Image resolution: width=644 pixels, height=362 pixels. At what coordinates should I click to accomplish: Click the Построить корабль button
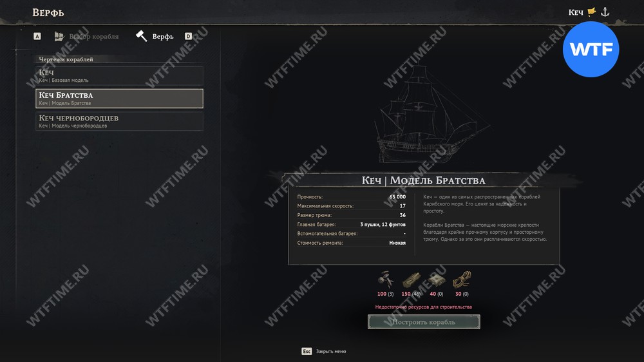(424, 321)
